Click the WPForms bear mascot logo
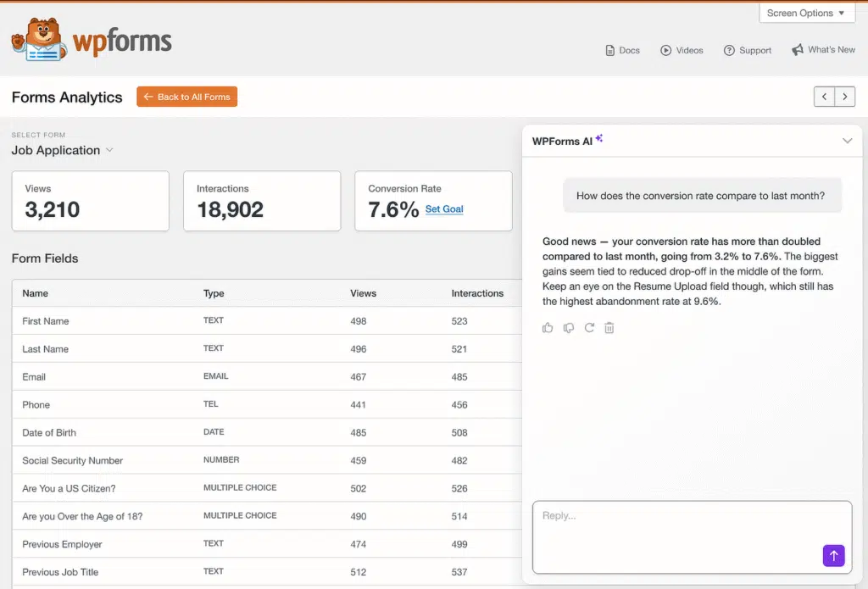The height and width of the screenshot is (589, 868). point(39,39)
